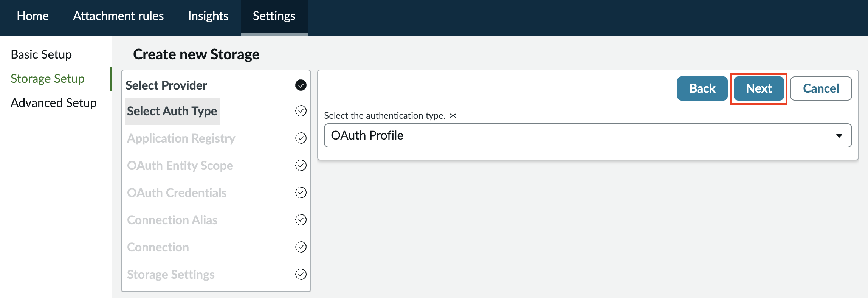Open Basic Setup in the sidebar
The image size is (868, 298).
(x=41, y=54)
